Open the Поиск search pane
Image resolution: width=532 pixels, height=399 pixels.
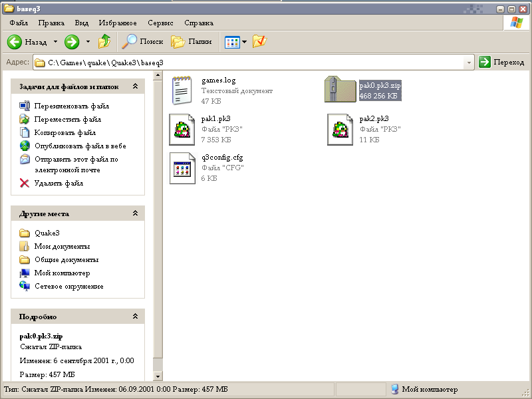[x=142, y=42]
